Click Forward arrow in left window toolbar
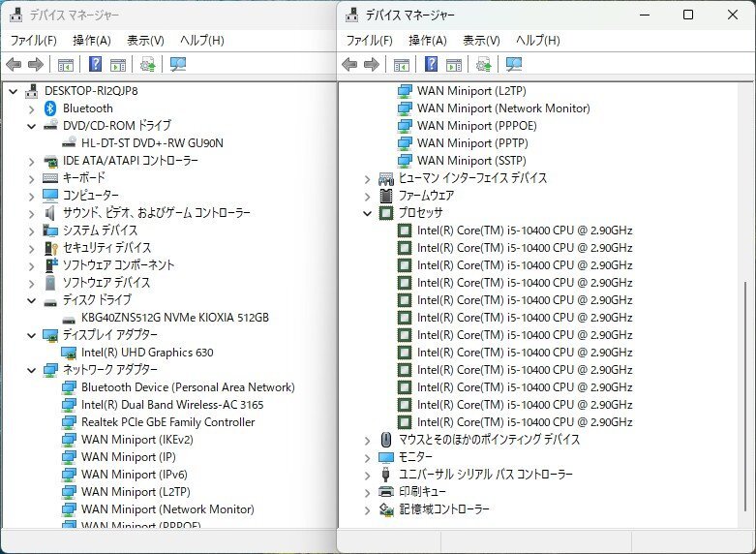Screen dimensions: 756x554 coord(36,64)
